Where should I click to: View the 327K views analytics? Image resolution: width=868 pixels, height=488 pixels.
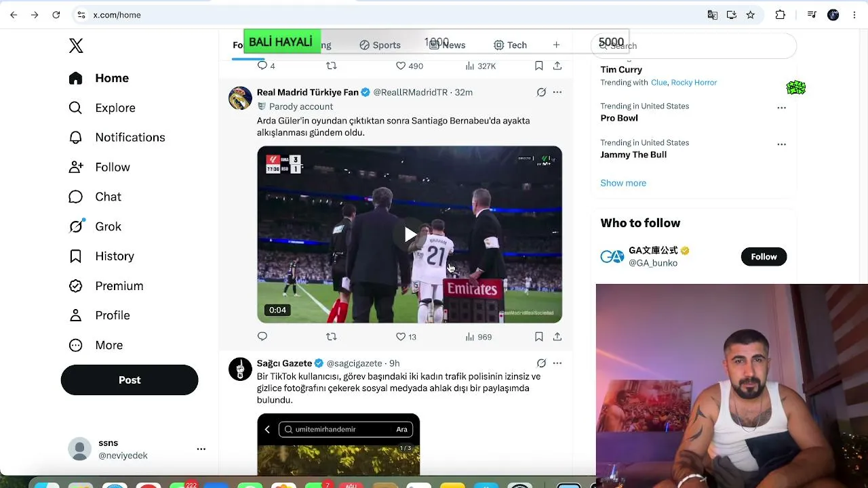tap(480, 66)
